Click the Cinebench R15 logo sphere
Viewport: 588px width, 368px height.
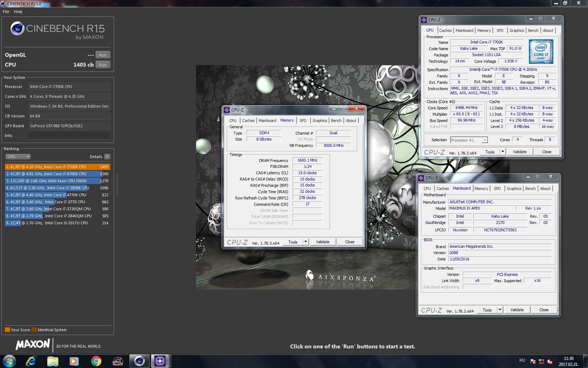(17, 28)
